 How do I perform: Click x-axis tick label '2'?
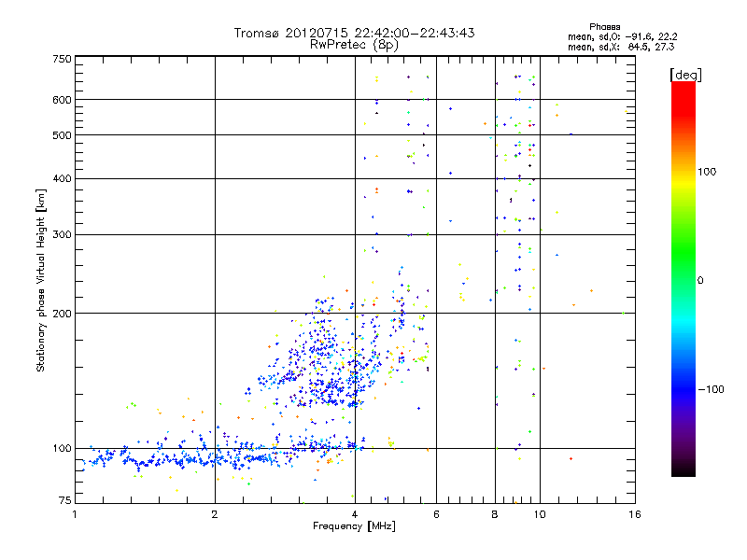coord(215,514)
